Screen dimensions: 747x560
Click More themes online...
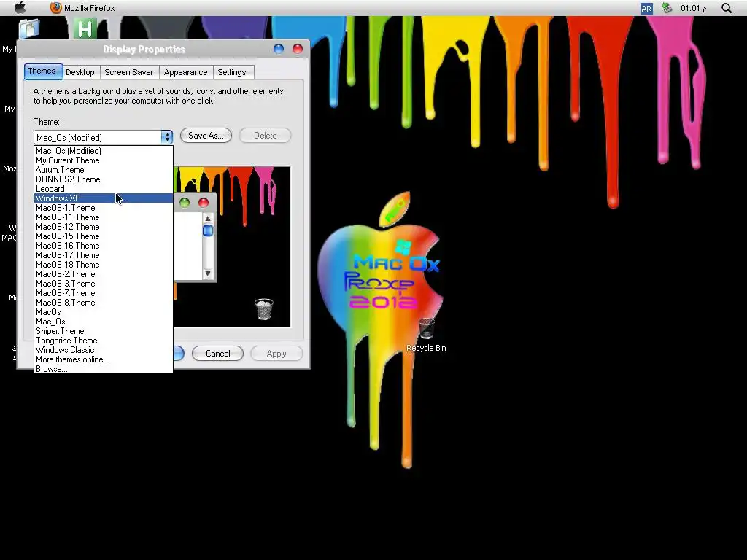click(x=104, y=359)
